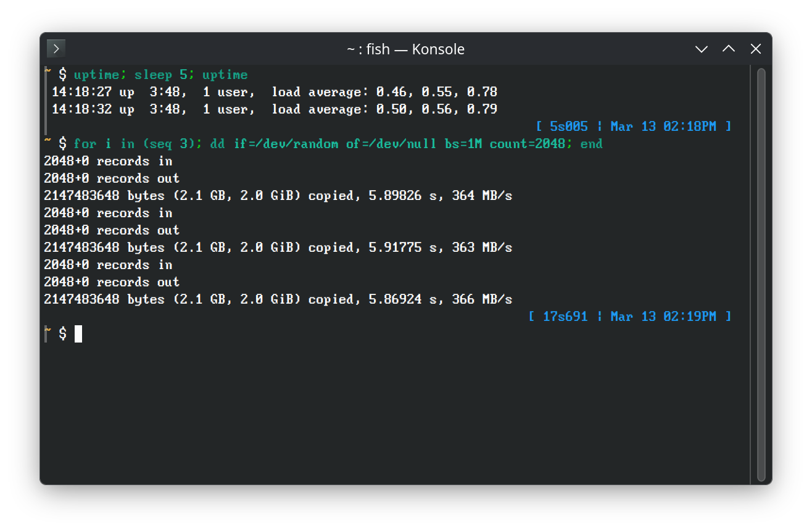This screenshot has height=532, width=812.
Task: Click the uptime output line starting with 14:18:27
Action: click(x=274, y=92)
